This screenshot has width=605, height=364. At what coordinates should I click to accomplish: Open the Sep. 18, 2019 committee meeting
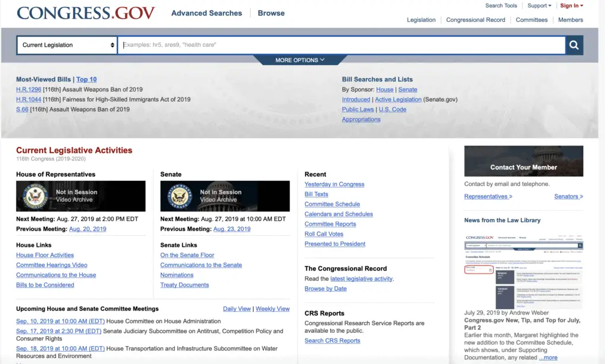click(x=60, y=349)
